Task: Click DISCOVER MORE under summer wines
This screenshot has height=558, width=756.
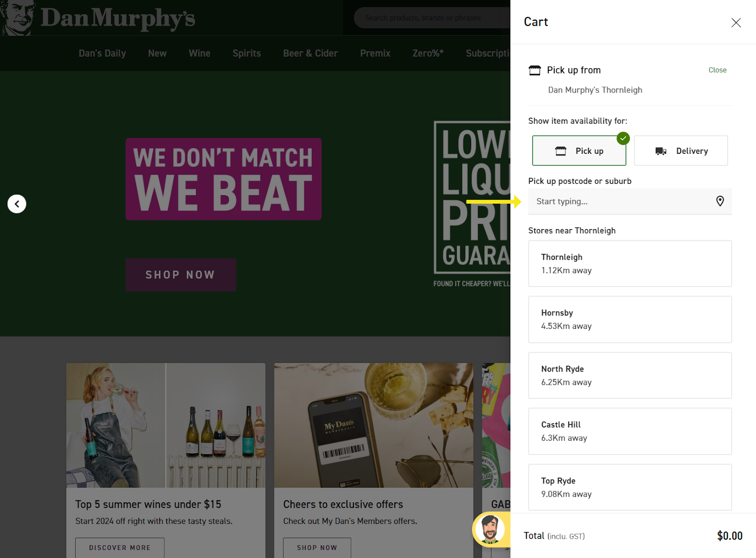Action: point(120,548)
